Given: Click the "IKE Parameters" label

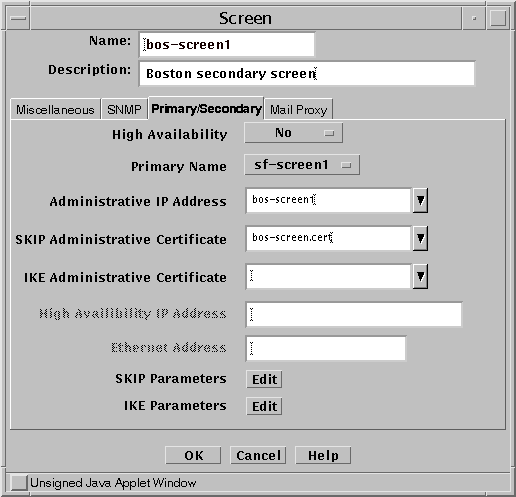Looking at the screenshot, I should (x=175, y=406).
